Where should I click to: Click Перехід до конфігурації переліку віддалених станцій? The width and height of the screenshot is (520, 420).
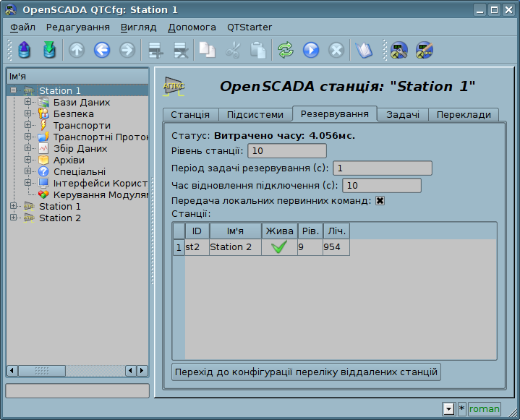point(306,372)
